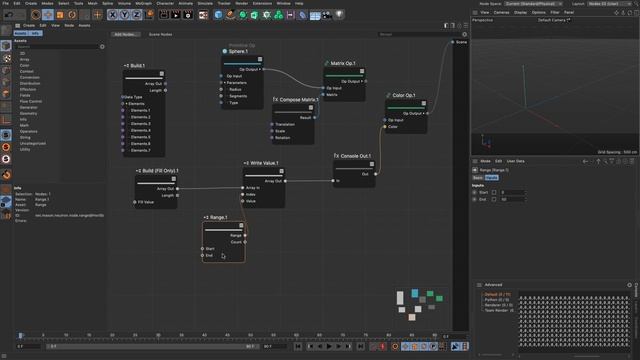
Task: Open node editor Create menu
Action: click(x=29, y=25)
